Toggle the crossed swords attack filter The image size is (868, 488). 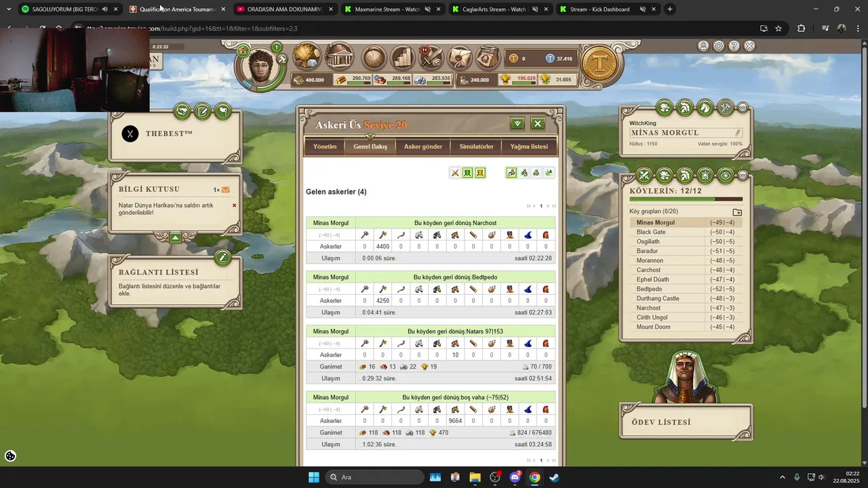point(456,173)
